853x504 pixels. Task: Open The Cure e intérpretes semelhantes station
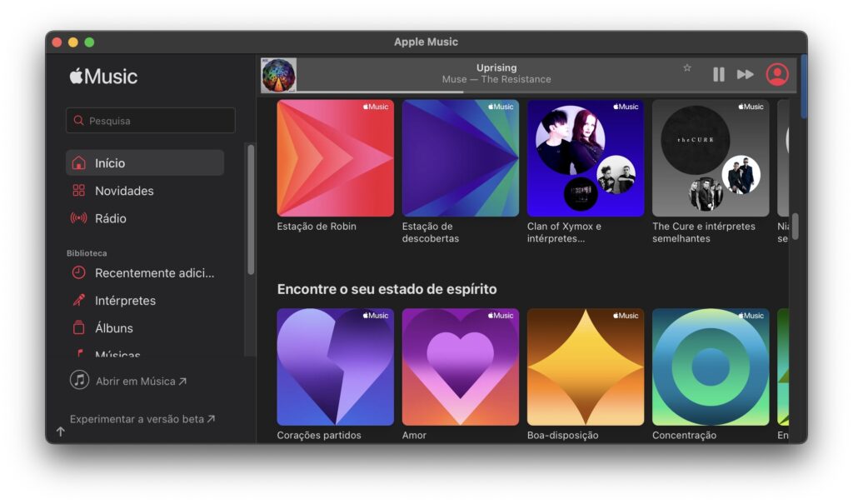[711, 157]
